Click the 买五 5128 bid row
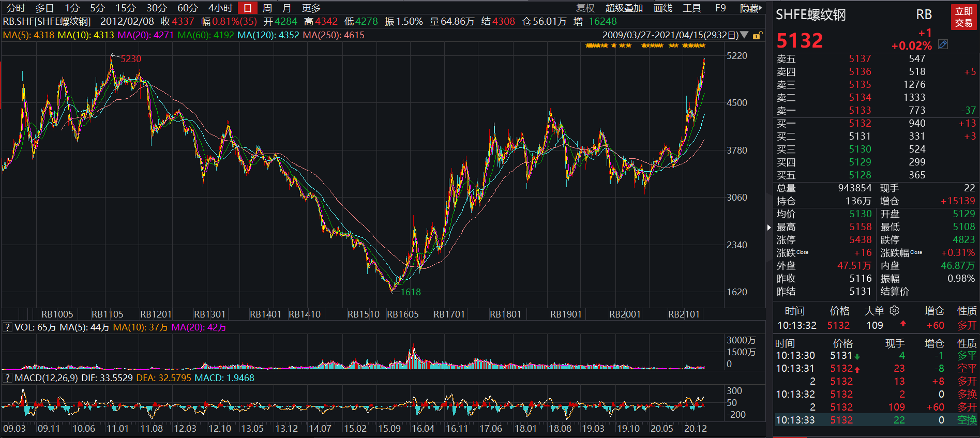Screen dimensions: 980x438 pos(876,175)
